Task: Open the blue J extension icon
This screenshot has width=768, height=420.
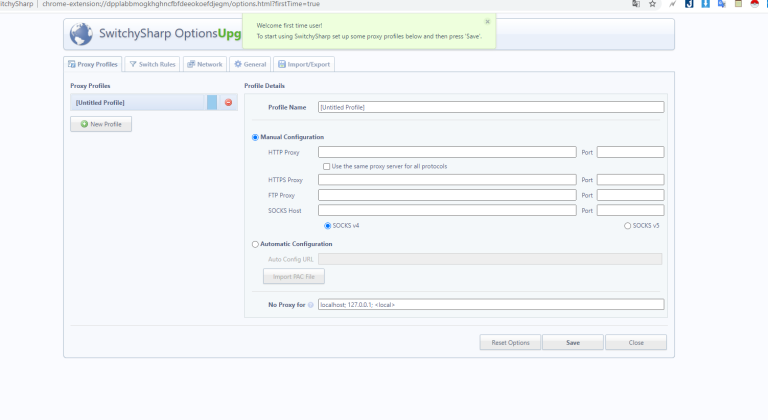Action: [689, 4]
